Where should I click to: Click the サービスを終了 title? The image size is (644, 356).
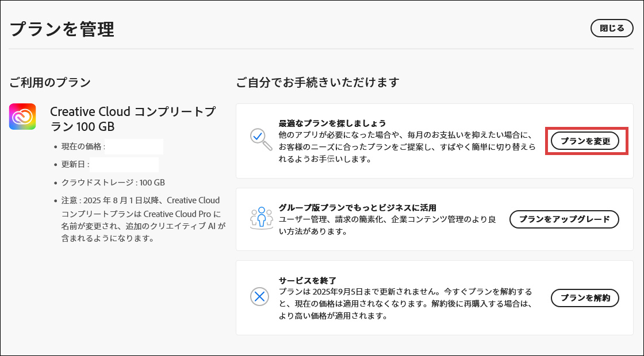308,281
